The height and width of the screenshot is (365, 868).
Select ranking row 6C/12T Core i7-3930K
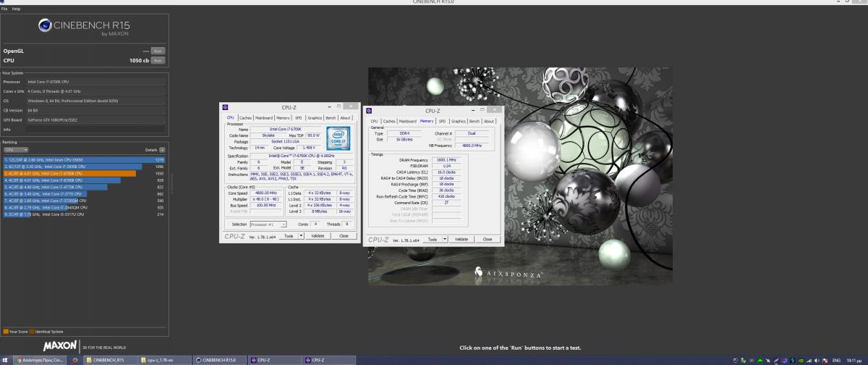[85, 167]
